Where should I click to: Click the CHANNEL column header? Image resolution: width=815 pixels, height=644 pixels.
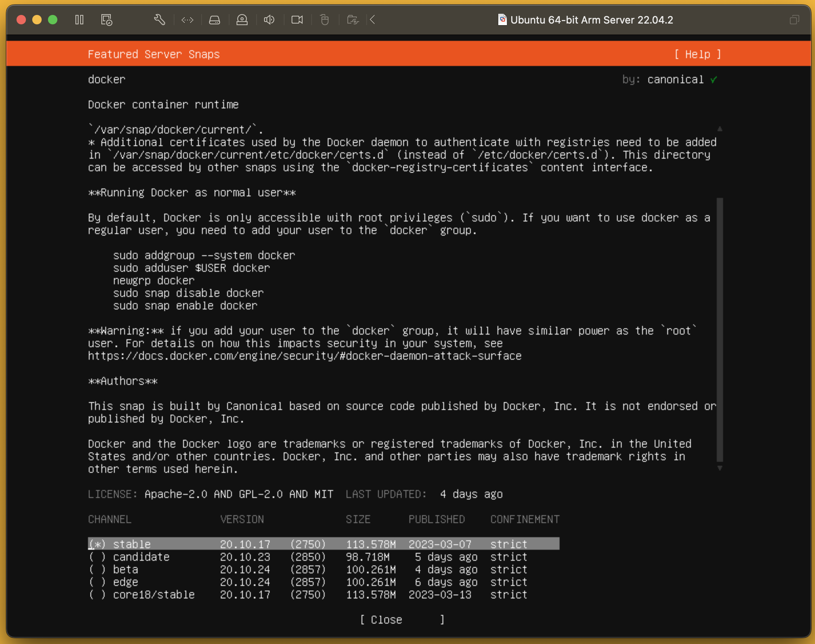pos(110,519)
